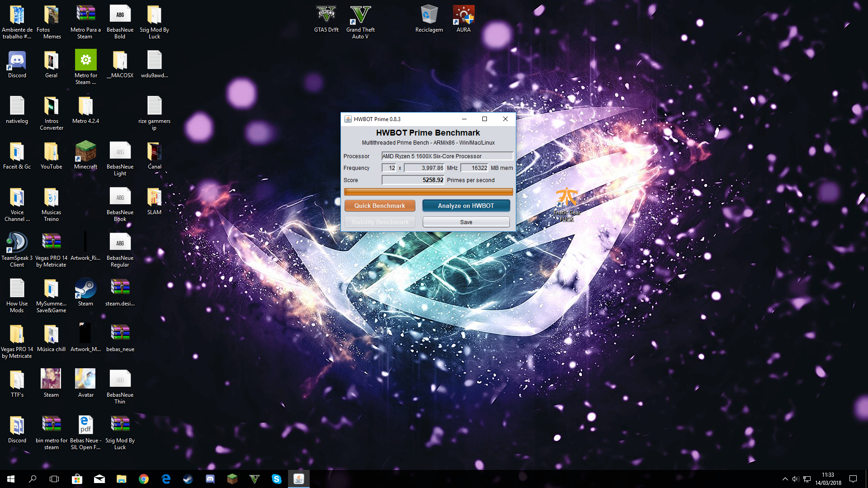The height and width of the screenshot is (488, 868).
Task: Close the HWBOT Prime window
Action: click(x=505, y=119)
